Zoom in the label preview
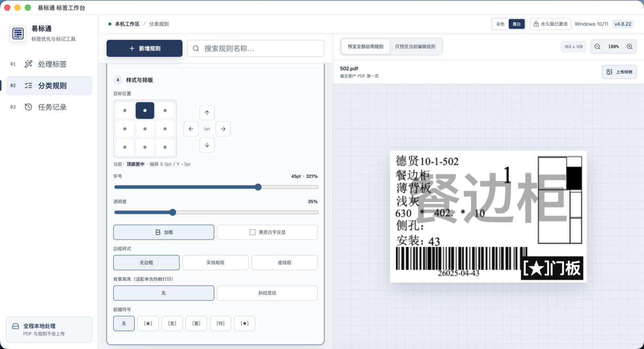 630,47
